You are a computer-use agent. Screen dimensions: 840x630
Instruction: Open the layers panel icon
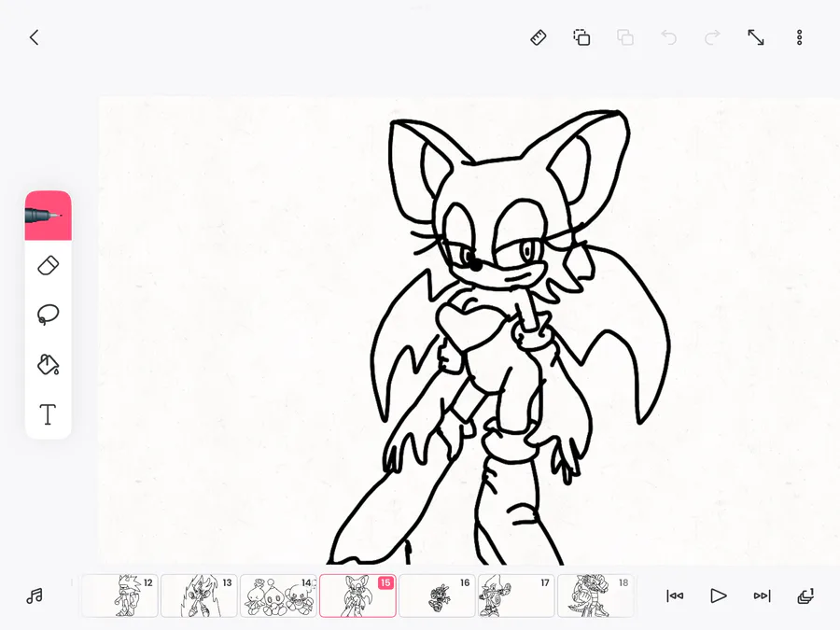(x=805, y=595)
